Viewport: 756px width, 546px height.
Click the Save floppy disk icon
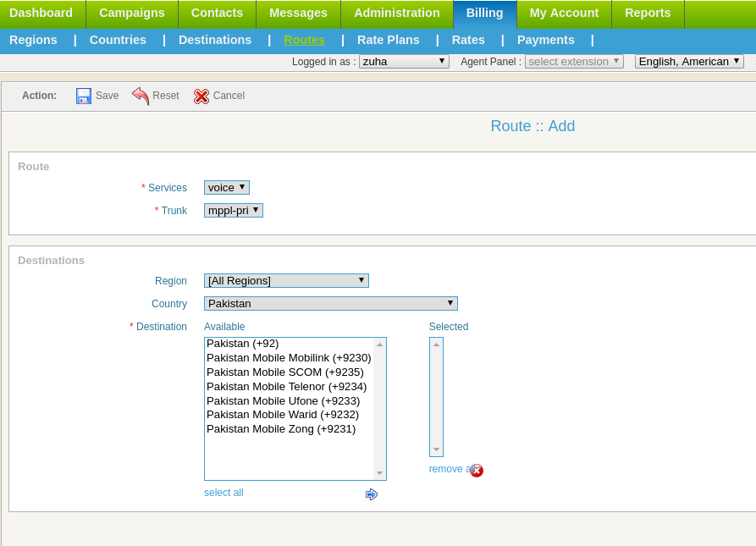(x=84, y=96)
